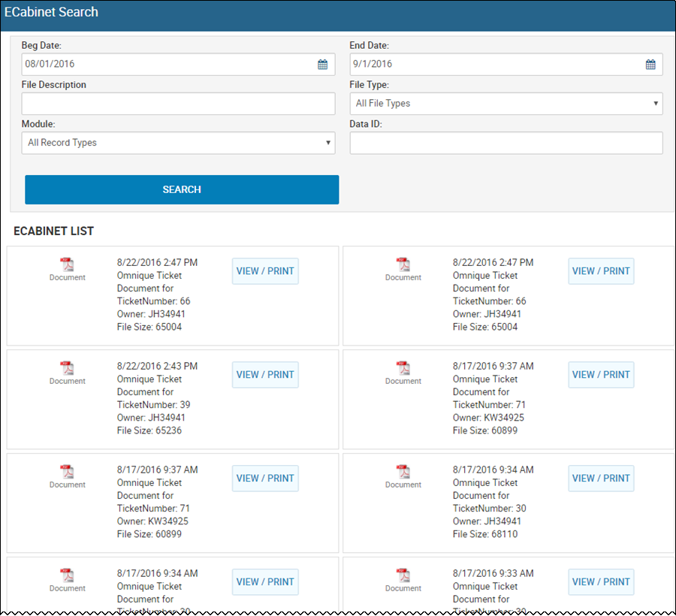Viewport: 676px width, 616px height.
Task: Select the text "File Size: 68110"
Action: pos(485,534)
